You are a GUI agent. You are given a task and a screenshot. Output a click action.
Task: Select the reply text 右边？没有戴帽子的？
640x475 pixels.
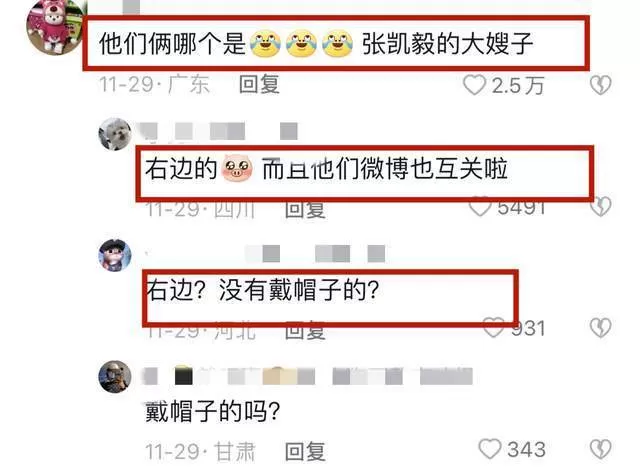(x=263, y=291)
